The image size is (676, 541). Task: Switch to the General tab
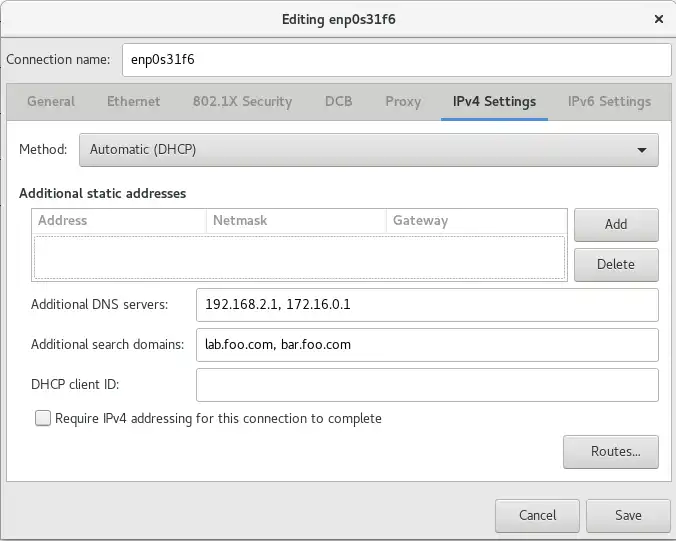(x=51, y=101)
